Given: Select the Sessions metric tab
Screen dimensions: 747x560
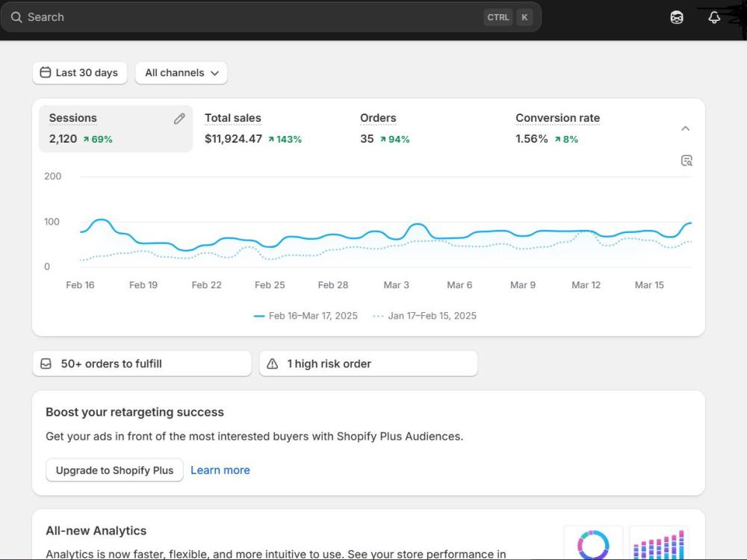Looking at the screenshot, I should point(116,128).
